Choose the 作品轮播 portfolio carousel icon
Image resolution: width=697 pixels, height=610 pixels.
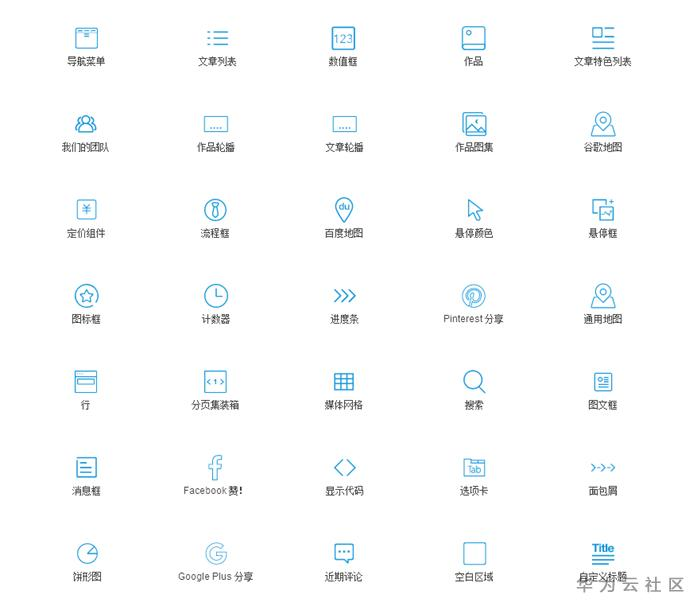tap(216, 124)
